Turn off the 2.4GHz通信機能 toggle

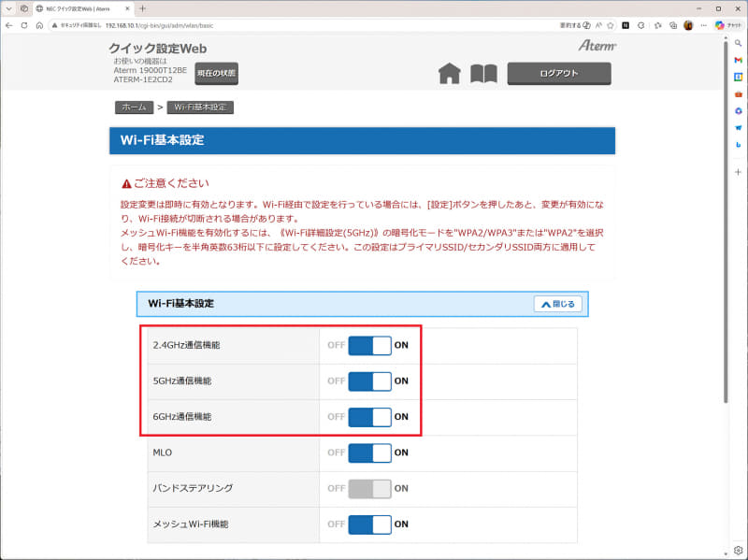tap(371, 345)
